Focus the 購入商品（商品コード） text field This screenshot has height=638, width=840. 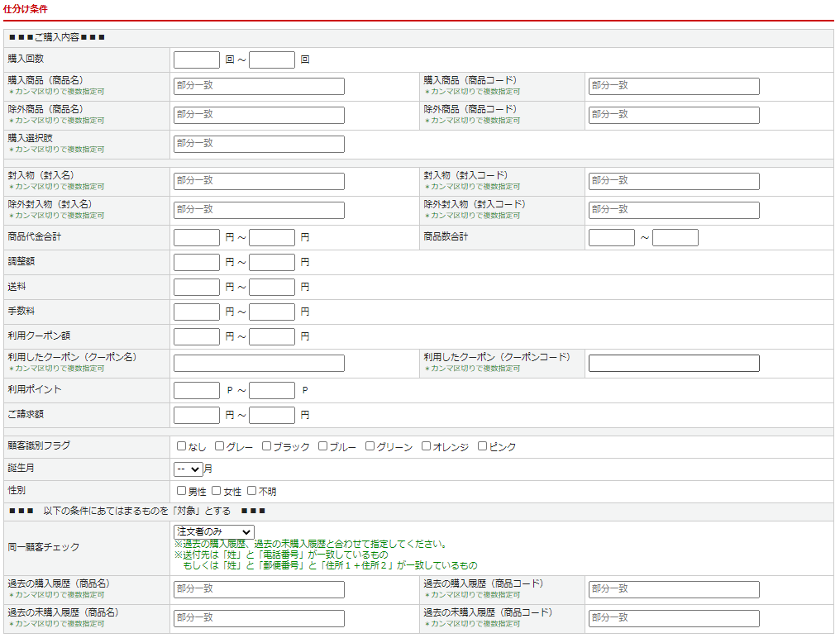(x=674, y=86)
